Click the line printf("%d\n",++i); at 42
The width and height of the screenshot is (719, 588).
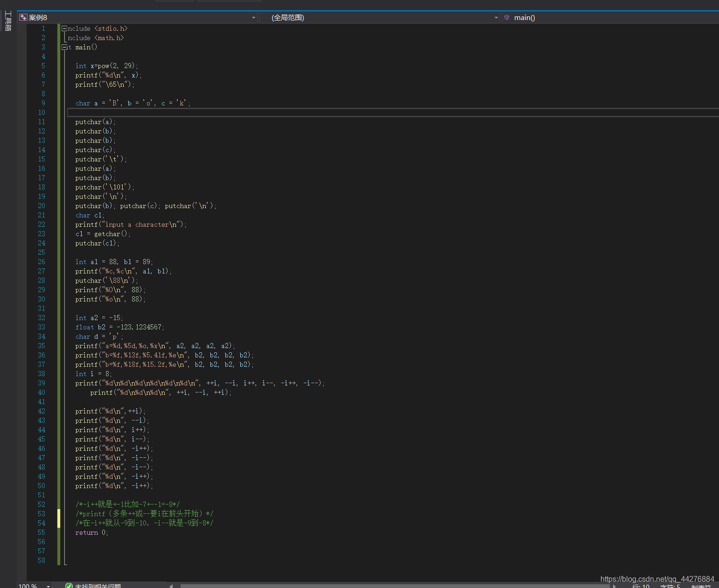[x=110, y=411]
